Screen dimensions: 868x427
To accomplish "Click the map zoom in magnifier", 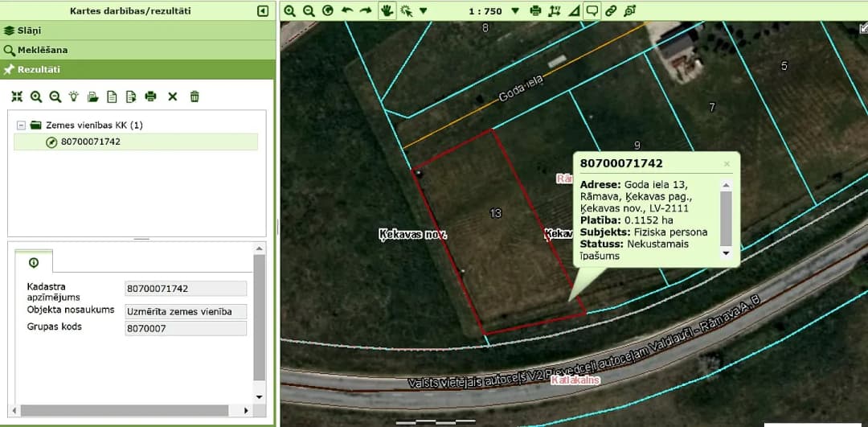I will click(289, 10).
